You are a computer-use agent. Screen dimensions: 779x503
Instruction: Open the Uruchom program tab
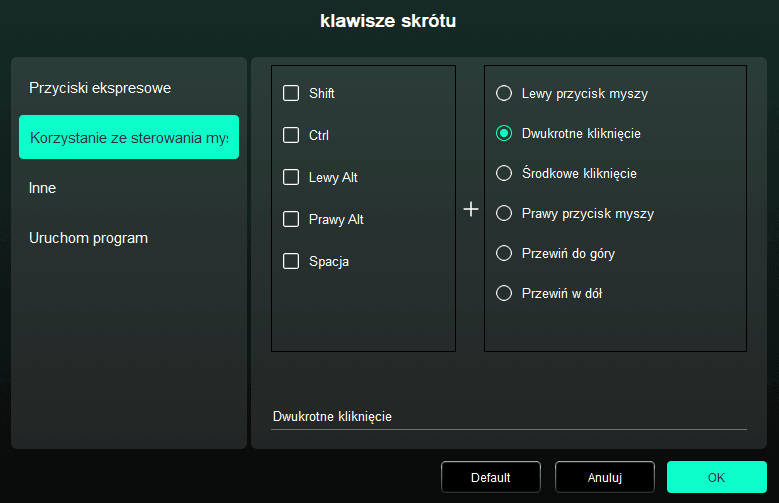(89, 238)
